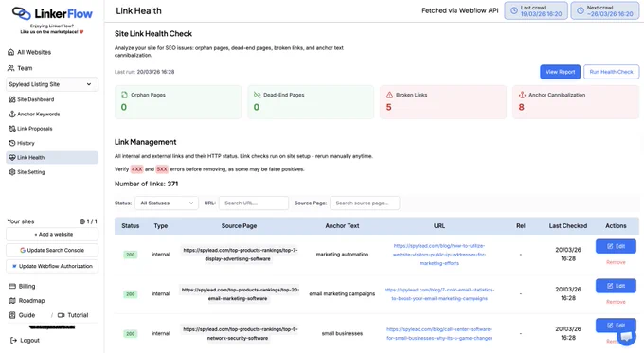644x353 pixels.
Task: Open the Broken Links card
Action: pos(443,102)
